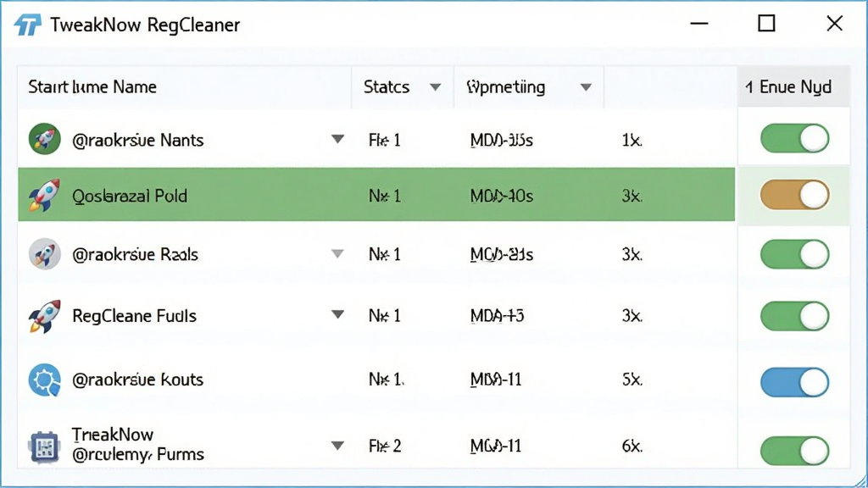Close the TweakNow RegCleaner window

(x=834, y=24)
